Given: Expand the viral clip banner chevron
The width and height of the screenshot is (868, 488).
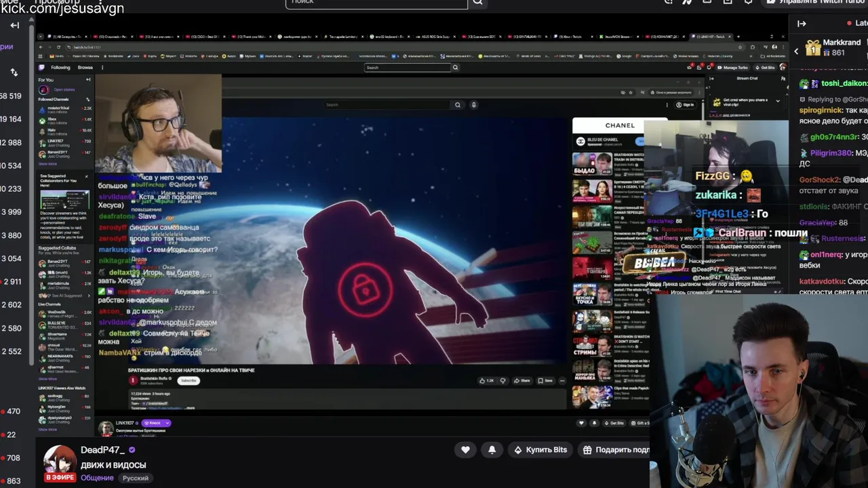Looking at the screenshot, I should [778, 101].
